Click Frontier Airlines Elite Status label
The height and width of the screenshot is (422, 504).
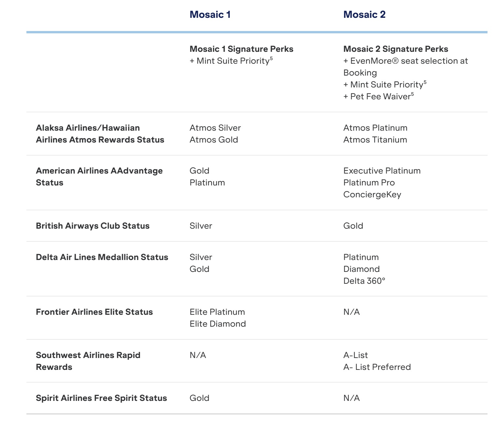coord(94,312)
